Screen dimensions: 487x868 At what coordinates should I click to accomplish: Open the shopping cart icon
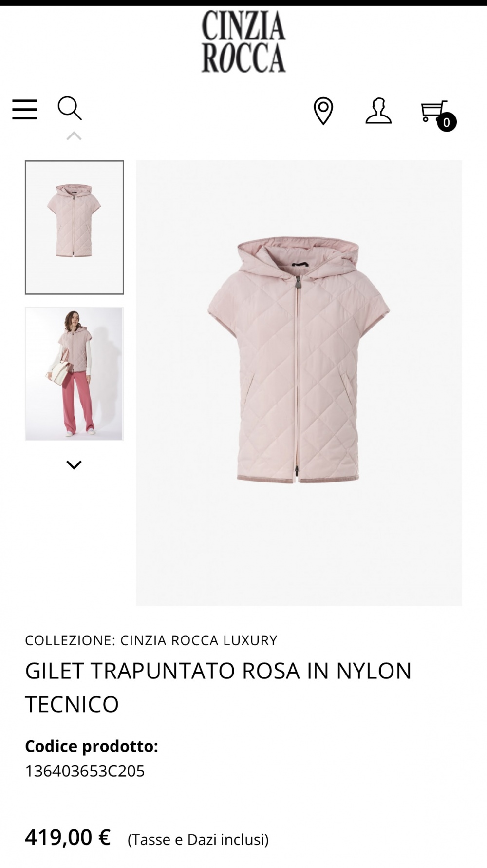433,111
